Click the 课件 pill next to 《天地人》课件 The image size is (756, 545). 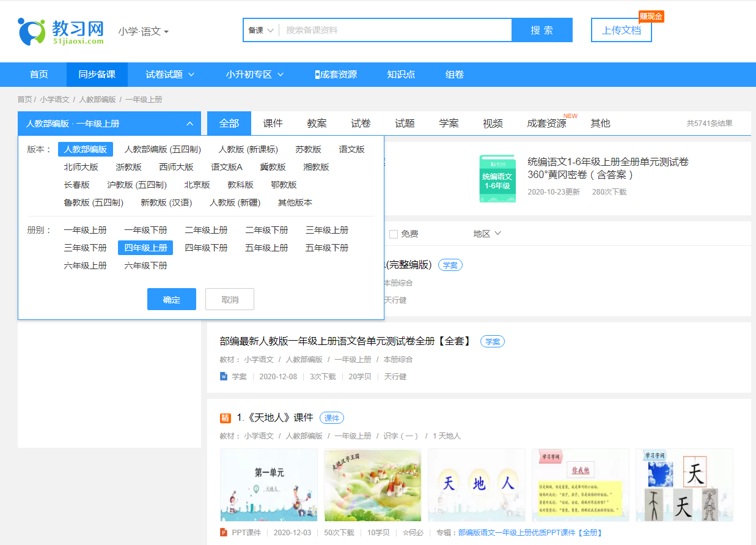pos(331,418)
